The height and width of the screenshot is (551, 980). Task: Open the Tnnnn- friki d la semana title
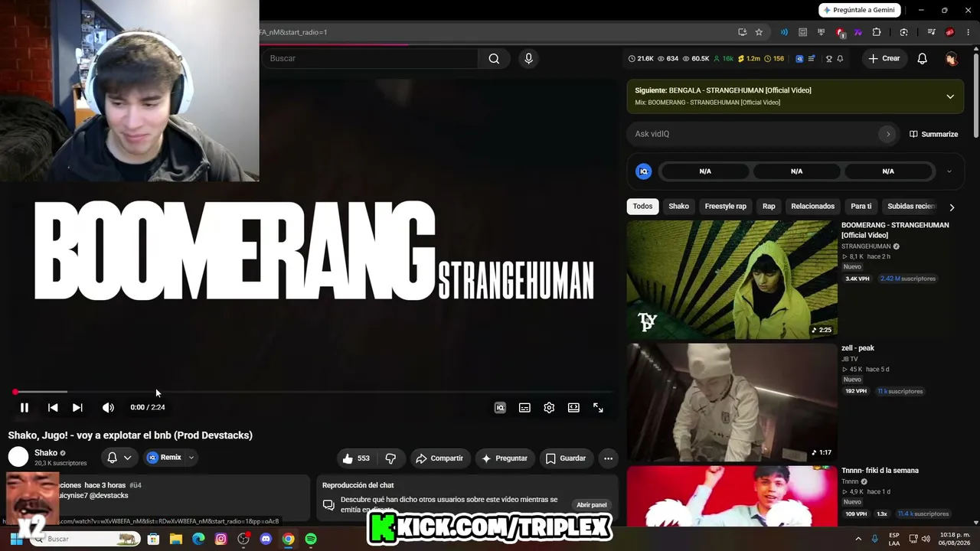point(880,471)
